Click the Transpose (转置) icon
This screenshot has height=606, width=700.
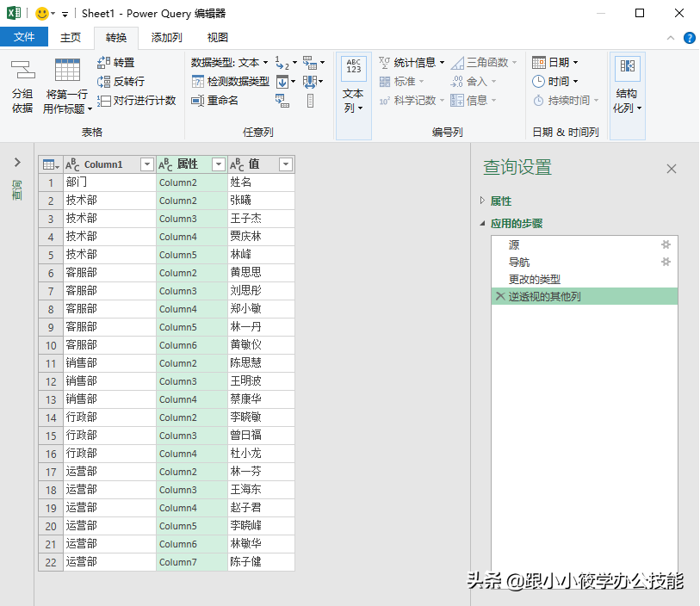coord(103,63)
